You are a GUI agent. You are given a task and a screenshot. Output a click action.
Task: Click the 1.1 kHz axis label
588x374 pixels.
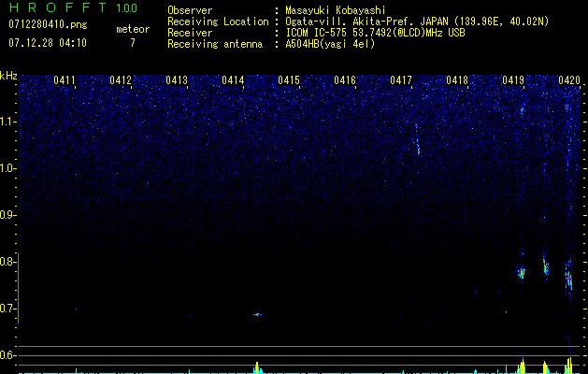(8, 122)
